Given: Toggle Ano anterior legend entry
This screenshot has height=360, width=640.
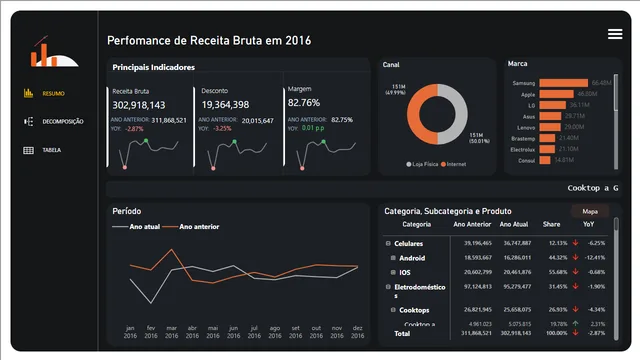Looking at the screenshot, I should point(191,227).
